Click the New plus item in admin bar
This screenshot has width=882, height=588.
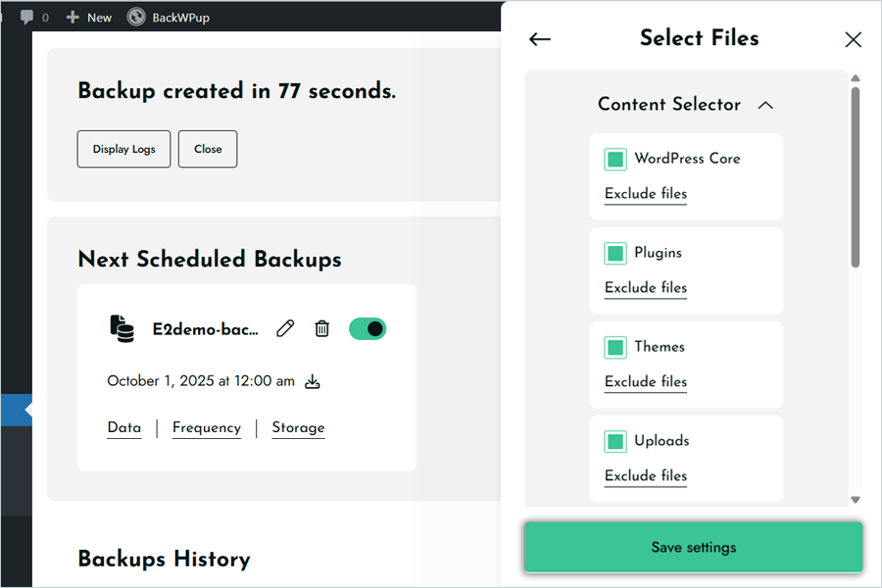pyautogui.click(x=88, y=17)
